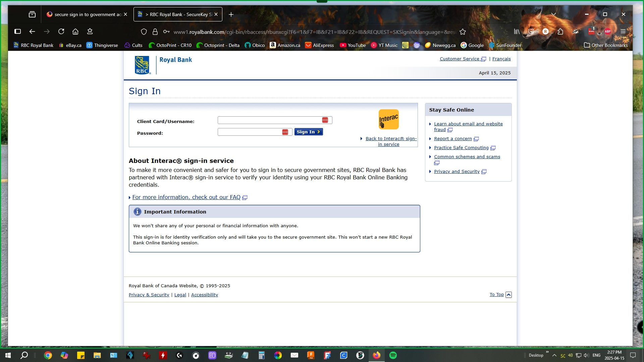Expand the taskbar hidden icons chevron

pyautogui.click(x=554, y=355)
